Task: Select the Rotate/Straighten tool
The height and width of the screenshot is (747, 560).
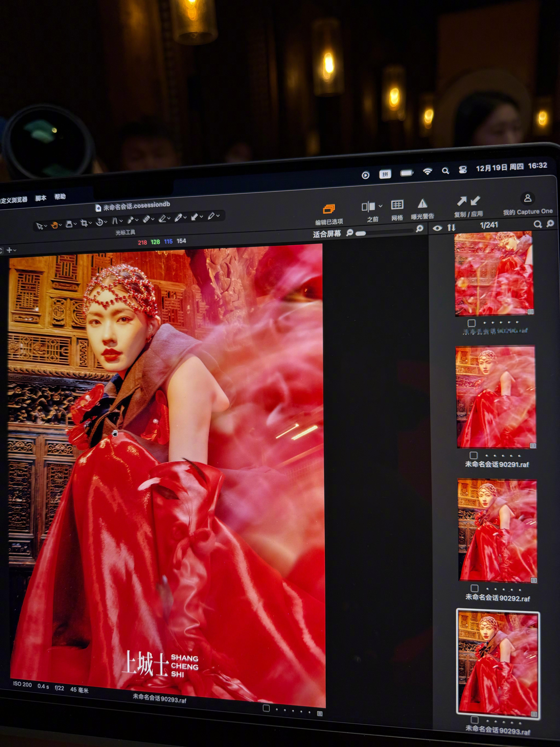Action: tap(100, 222)
